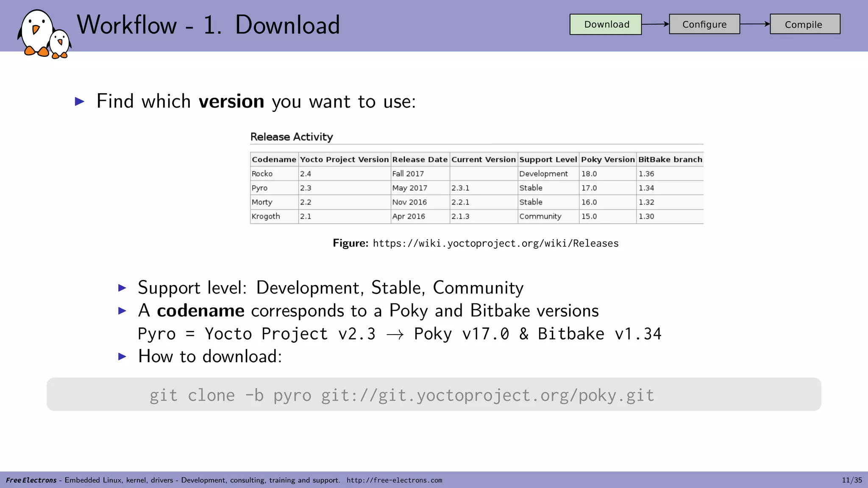
Task: Select the Morty codename cell
Action: point(274,202)
